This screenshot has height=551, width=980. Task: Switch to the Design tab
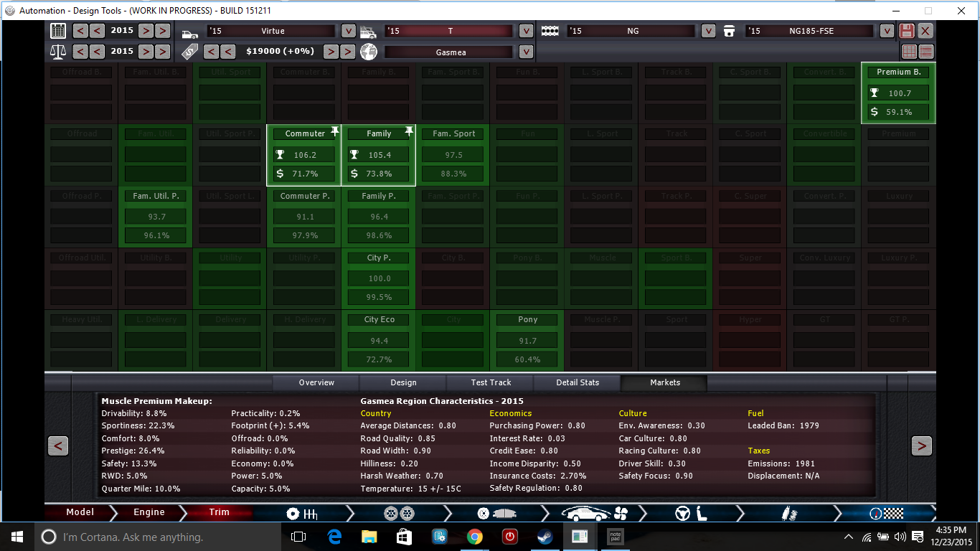[403, 383]
